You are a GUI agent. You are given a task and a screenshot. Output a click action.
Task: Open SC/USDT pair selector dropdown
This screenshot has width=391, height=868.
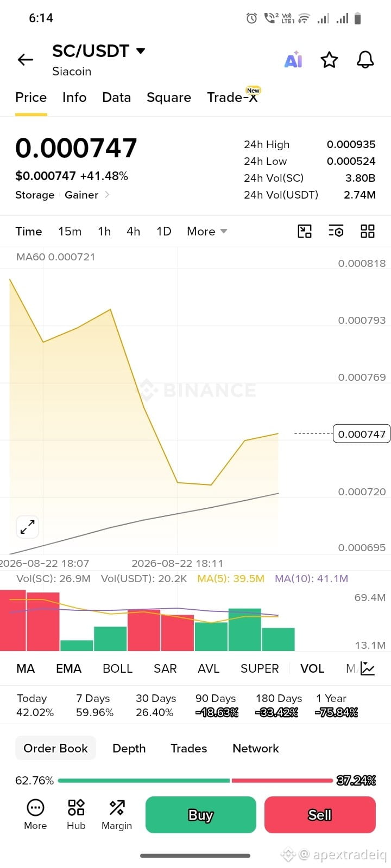click(141, 51)
